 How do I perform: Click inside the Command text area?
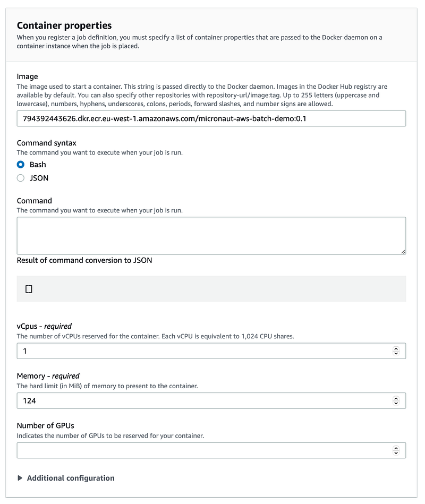(211, 236)
